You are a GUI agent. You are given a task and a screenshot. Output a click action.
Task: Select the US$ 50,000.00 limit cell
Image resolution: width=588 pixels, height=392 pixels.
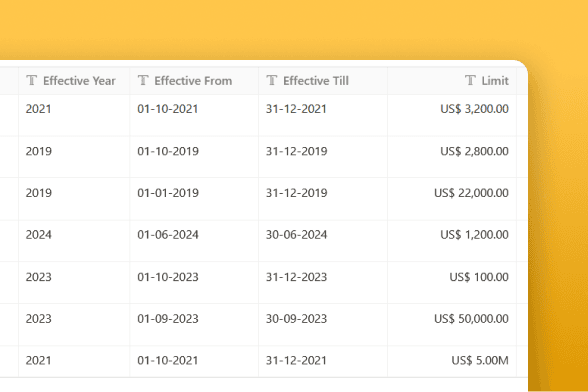coord(452,324)
